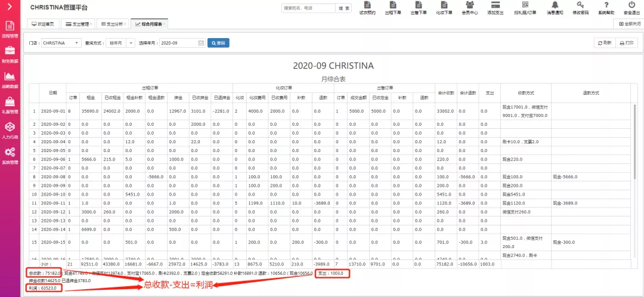Open the 门店 CHRISTINA dropdown

coord(61,43)
